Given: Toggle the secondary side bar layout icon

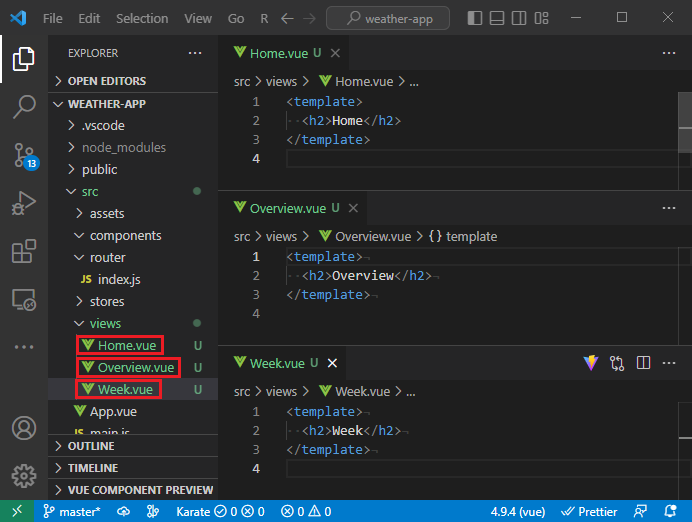Looking at the screenshot, I should tap(519, 18).
